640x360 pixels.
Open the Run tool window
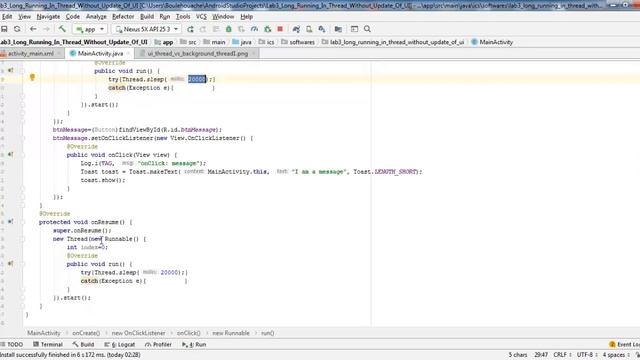click(194, 344)
